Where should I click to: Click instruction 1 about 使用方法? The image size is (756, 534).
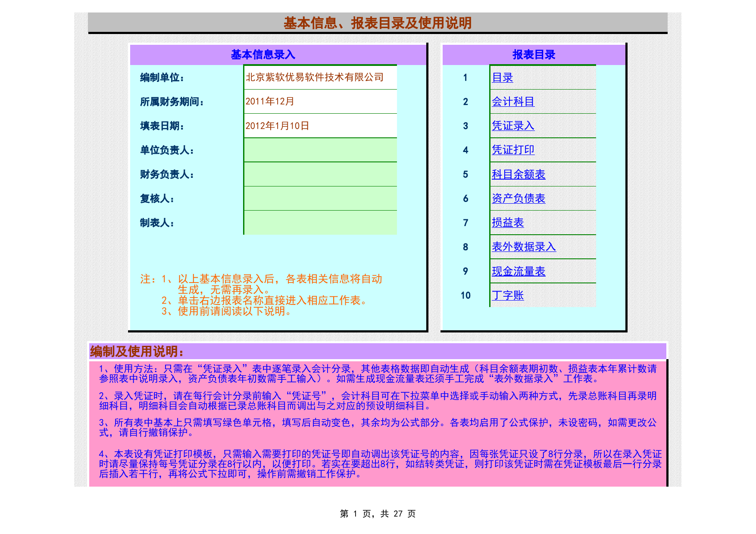(378, 374)
